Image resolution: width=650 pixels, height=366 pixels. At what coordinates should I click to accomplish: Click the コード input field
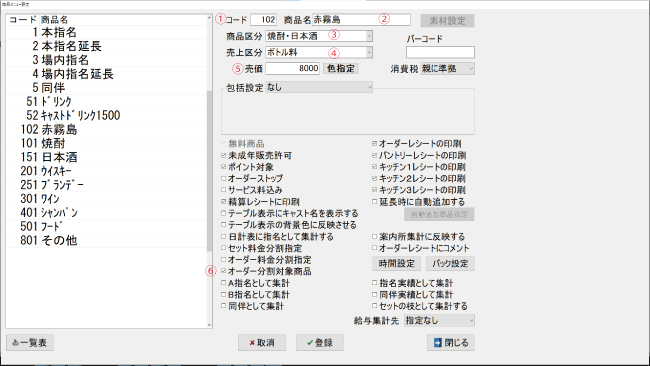(263, 19)
